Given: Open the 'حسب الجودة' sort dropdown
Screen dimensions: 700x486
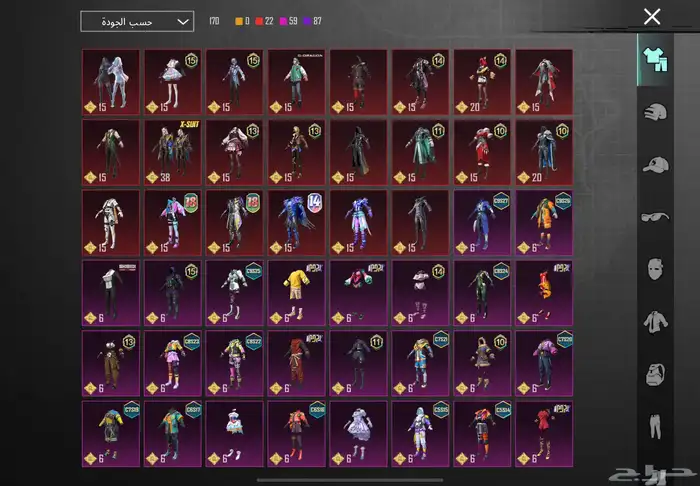Looking at the screenshot, I should pyautogui.click(x=136, y=21).
